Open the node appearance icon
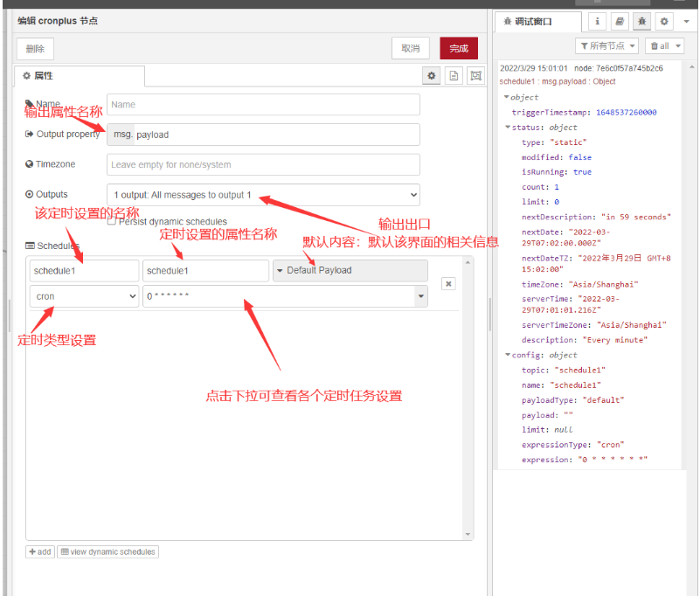Screen dimensions: 700x596 pos(475,75)
